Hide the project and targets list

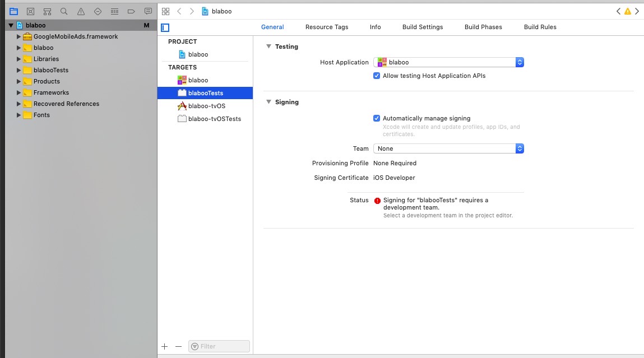pyautogui.click(x=165, y=27)
